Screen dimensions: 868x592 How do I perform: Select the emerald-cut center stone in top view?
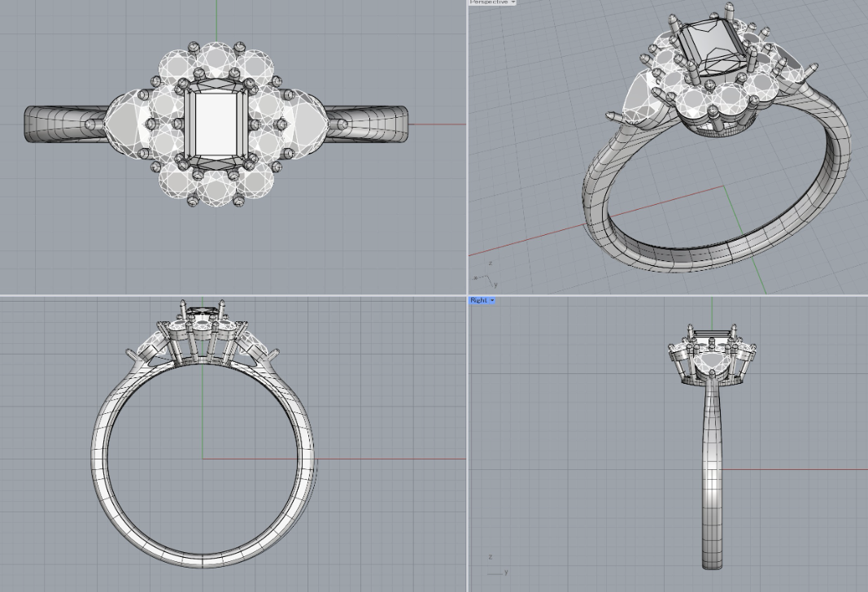tap(216, 124)
